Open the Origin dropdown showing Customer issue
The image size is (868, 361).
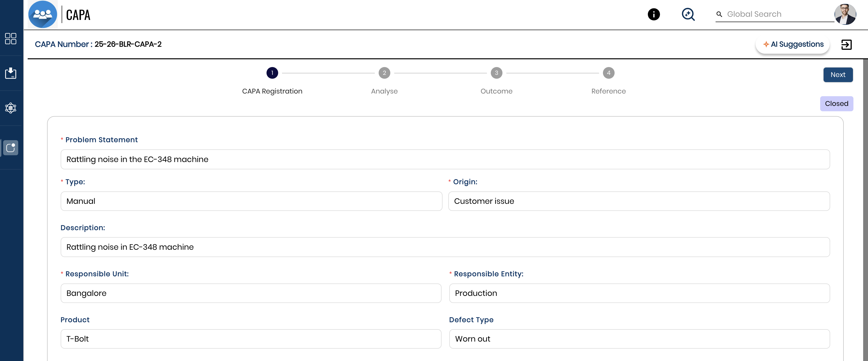pos(639,201)
